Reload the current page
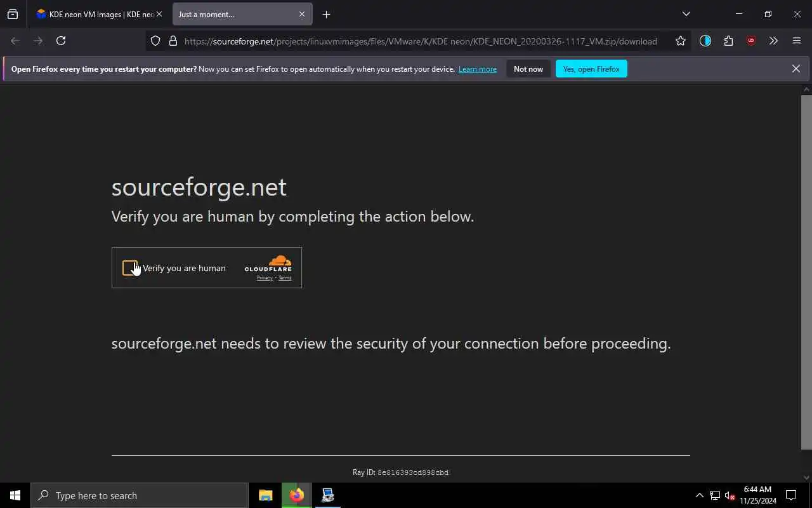 (61, 41)
